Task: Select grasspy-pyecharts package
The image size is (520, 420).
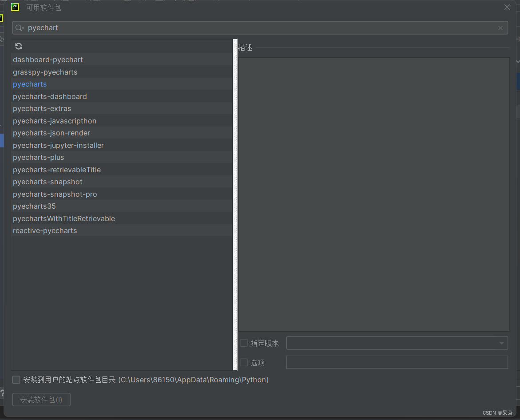Action: 122,72
